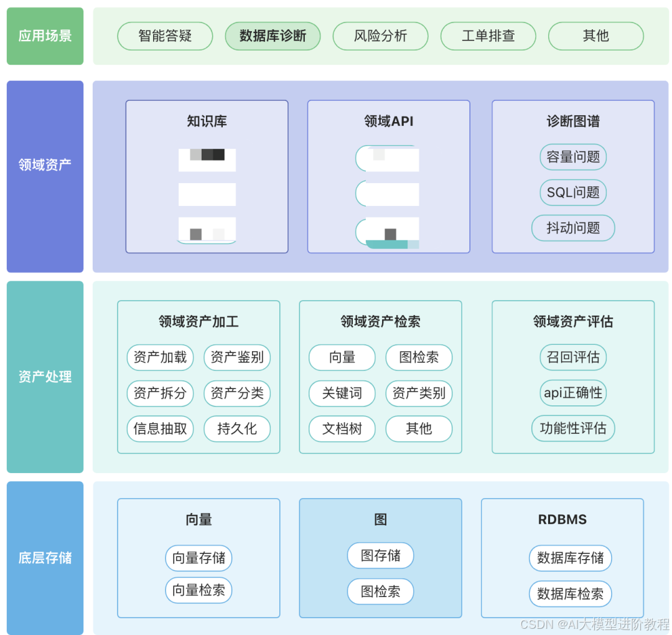Select the 数据库诊断 scenario pill

(x=273, y=36)
